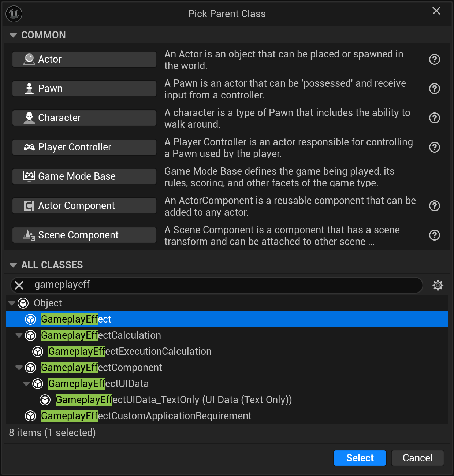
Task: Choose Game Mode Base as parent
Action: pos(85,176)
